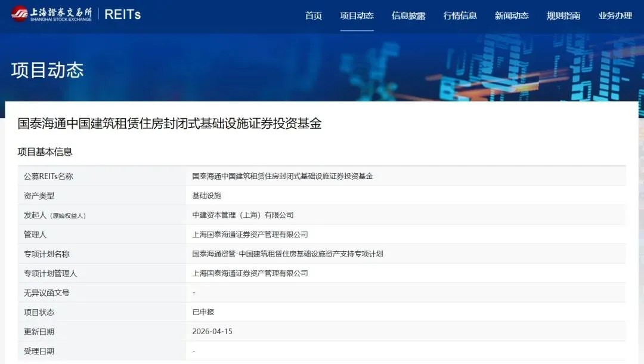Select the 已申报 status value
The height and width of the screenshot is (364, 644).
pyautogui.click(x=203, y=312)
